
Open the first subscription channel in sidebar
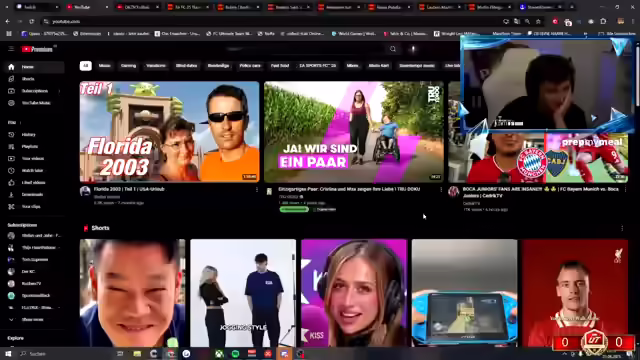33,236
